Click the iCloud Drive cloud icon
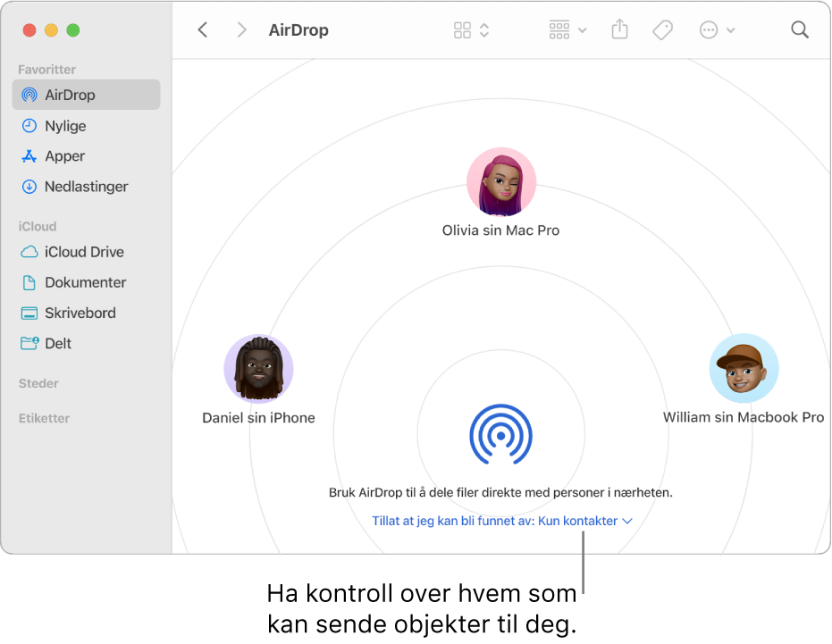 (29, 252)
